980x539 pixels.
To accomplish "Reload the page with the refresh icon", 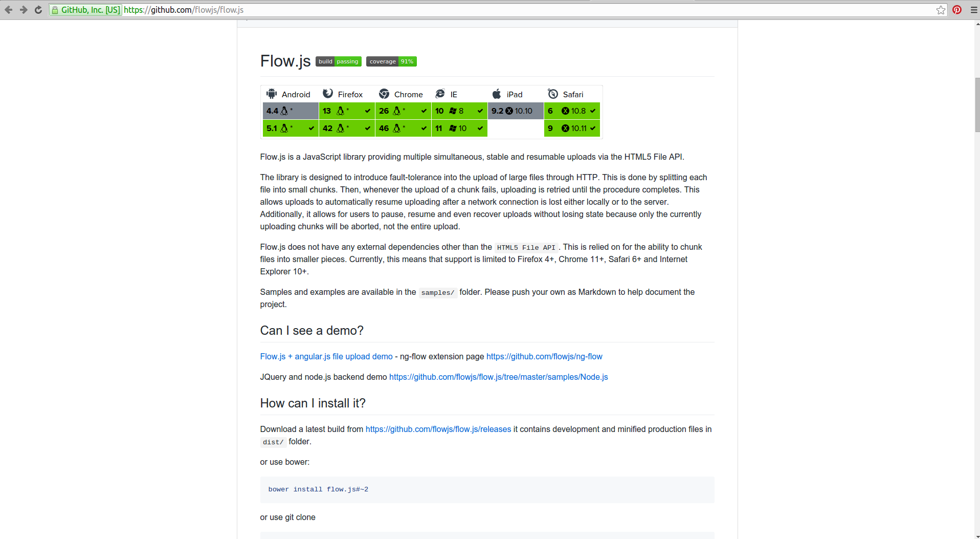I will (x=38, y=10).
